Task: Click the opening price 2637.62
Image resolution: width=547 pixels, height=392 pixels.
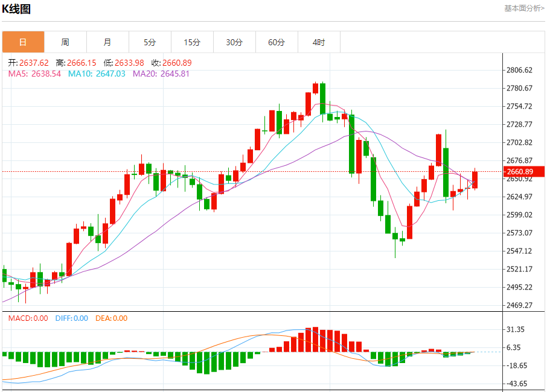Action: (x=34, y=63)
